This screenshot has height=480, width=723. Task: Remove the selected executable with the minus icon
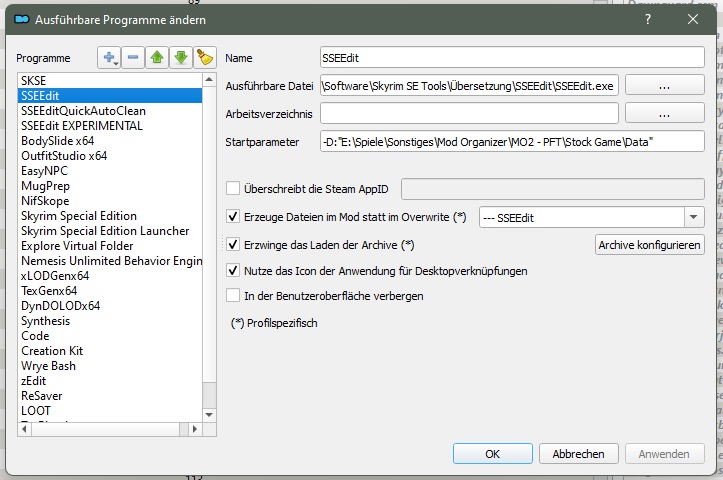134,58
